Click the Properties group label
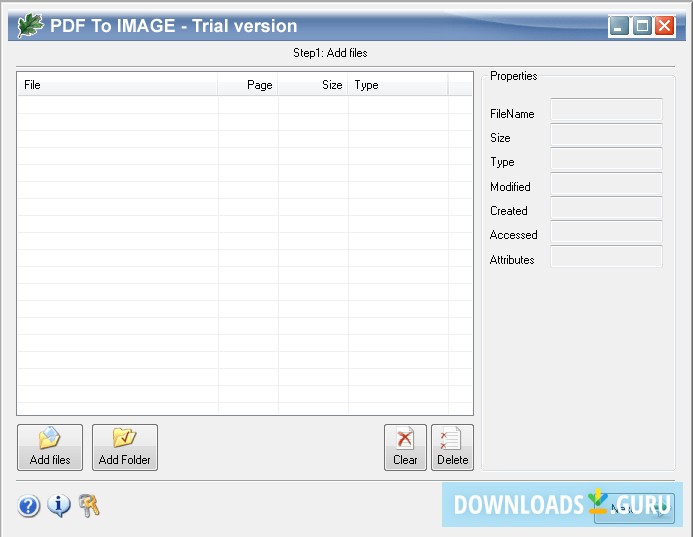The width and height of the screenshot is (693, 537). [x=514, y=76]
